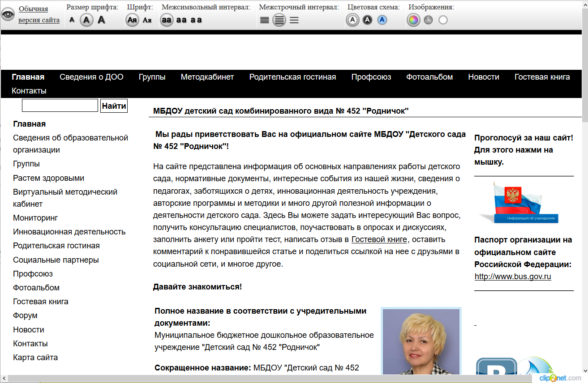Select the smallest font size icon
The image size is (588, 383).
coord(72,20)
